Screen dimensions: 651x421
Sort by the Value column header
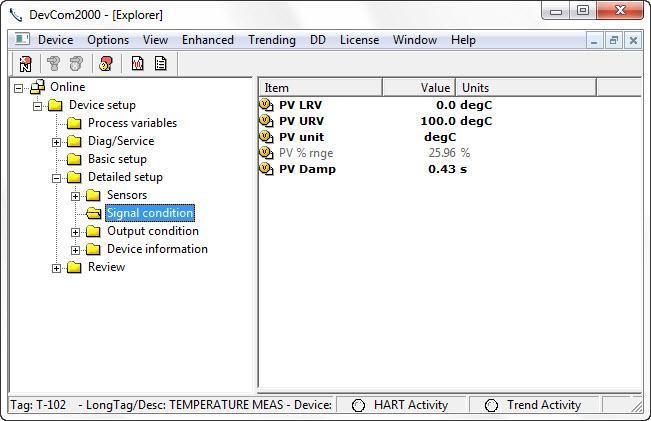419,88
